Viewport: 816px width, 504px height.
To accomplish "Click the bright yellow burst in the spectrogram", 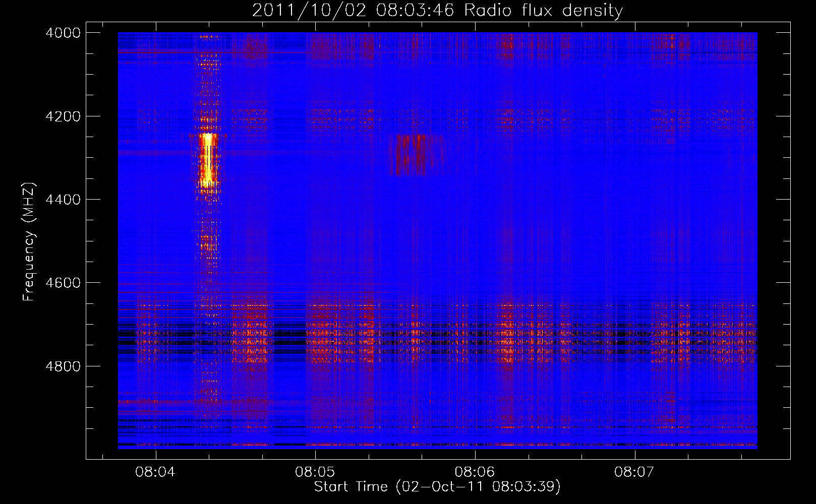I will 207,160.
